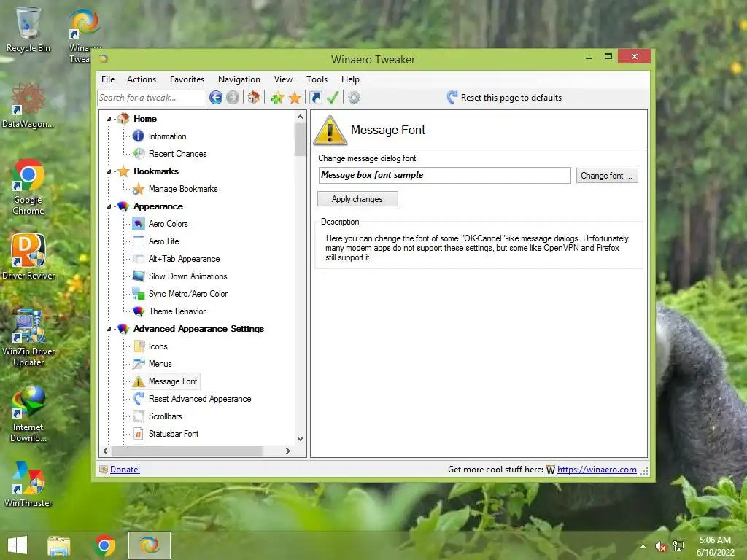Collapse Advanced Appearance Settings node

pos(109,329)
